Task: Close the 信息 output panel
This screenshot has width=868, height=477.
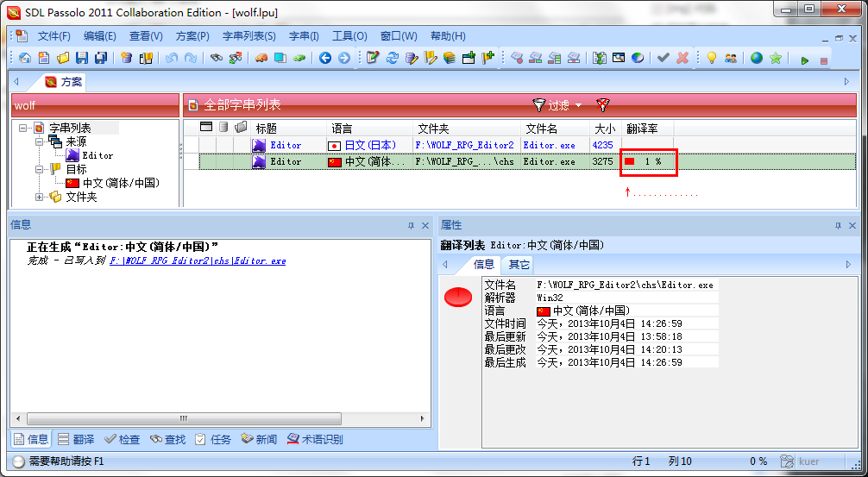Action: pos(425,225)
